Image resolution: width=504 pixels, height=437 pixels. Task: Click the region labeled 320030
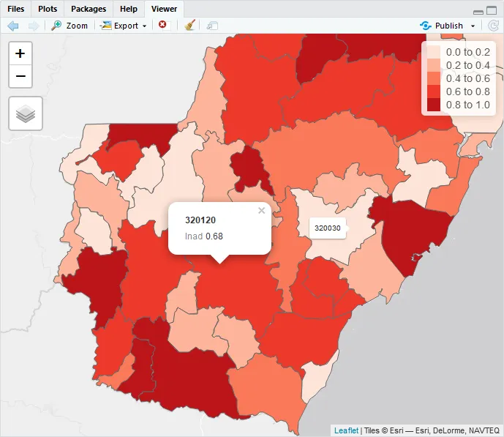(x=327, y=228)
